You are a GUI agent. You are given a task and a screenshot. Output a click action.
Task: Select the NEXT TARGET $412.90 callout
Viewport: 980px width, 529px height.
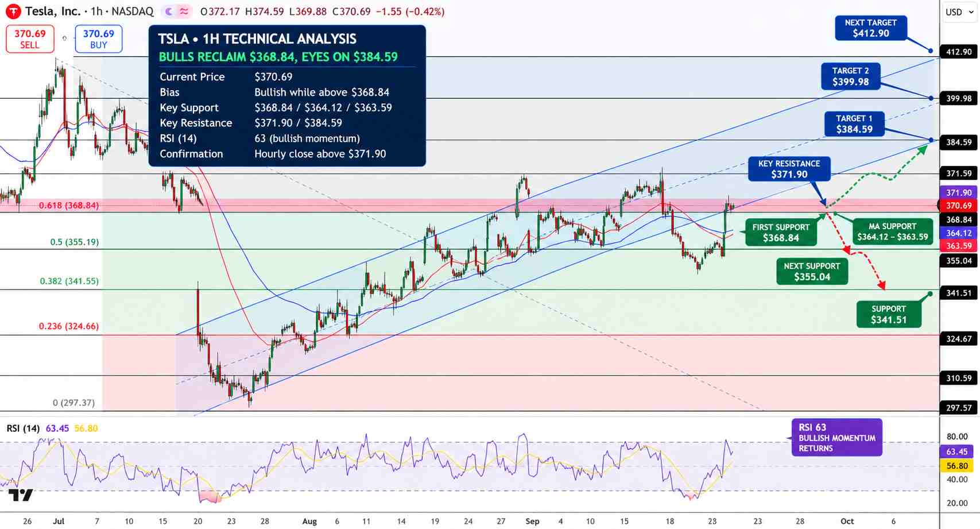(x=871, y=28)
